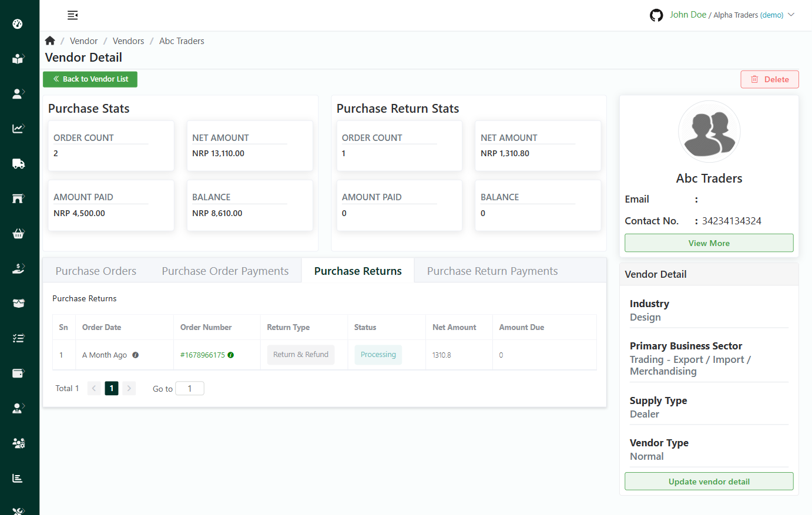Click Design value under Industry
The height and width of the screenshot is (515, 812).
(645, 317)
